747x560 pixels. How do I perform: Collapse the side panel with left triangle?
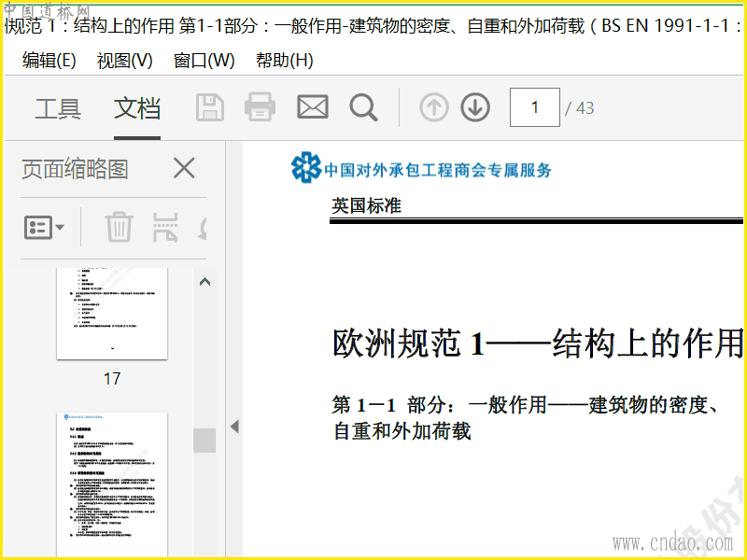coord(234,427)
